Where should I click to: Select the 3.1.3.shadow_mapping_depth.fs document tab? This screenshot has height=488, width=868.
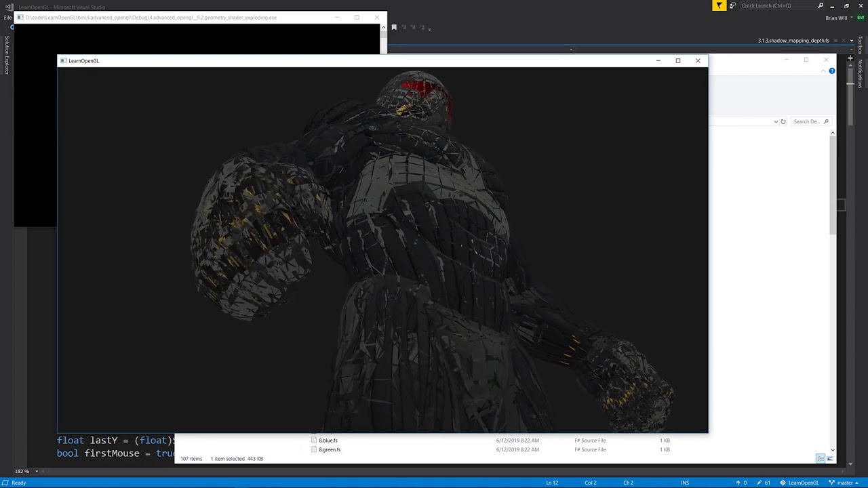pyautogui.click(x=793, y=41)
